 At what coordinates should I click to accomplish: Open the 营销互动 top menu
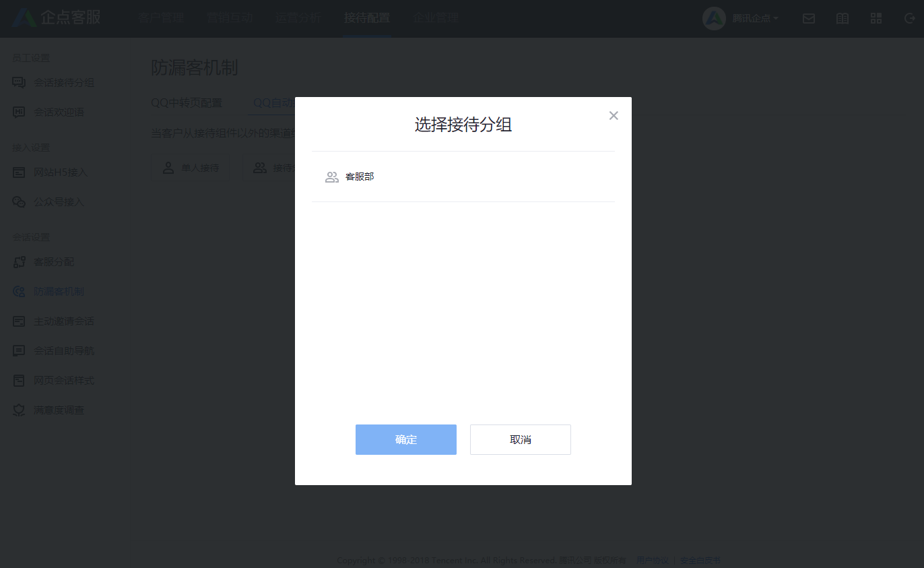[x=230, y=18]
